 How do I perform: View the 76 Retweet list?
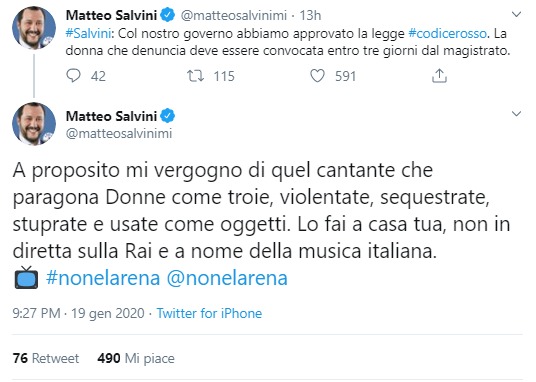46,358
